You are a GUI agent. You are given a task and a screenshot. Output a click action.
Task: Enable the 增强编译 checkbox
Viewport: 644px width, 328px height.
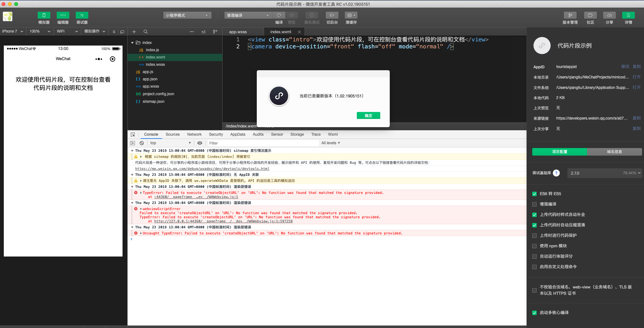pos(534,204)
